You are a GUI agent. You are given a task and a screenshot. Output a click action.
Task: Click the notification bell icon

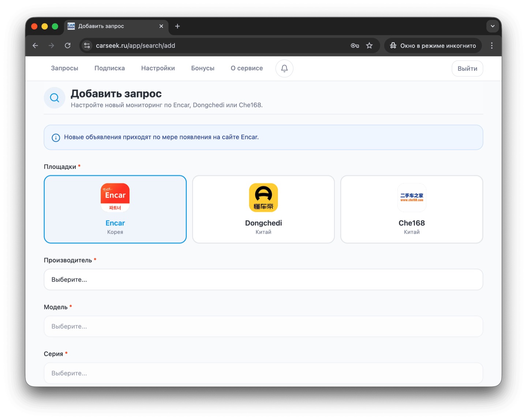(x=284, y=68)
